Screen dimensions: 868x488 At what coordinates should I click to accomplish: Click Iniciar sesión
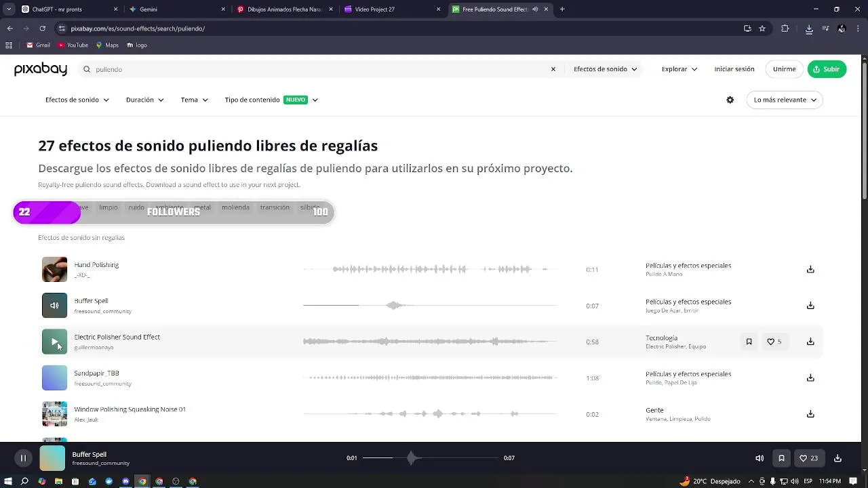(734, 69)
